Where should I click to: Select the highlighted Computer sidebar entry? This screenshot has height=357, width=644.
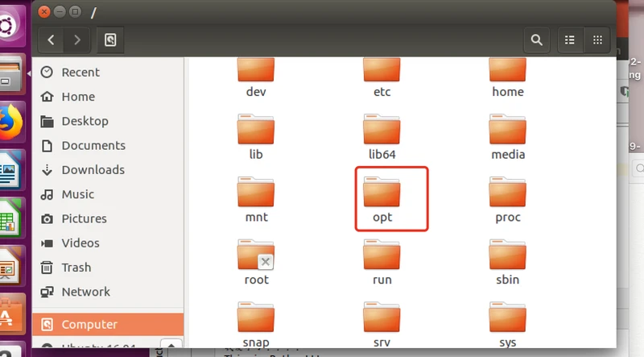(89, 324)
